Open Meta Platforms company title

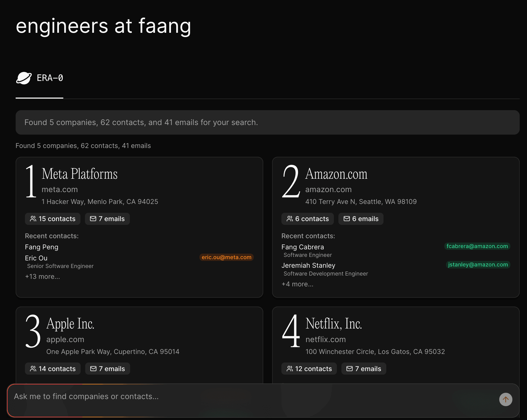tap(79, 174)
